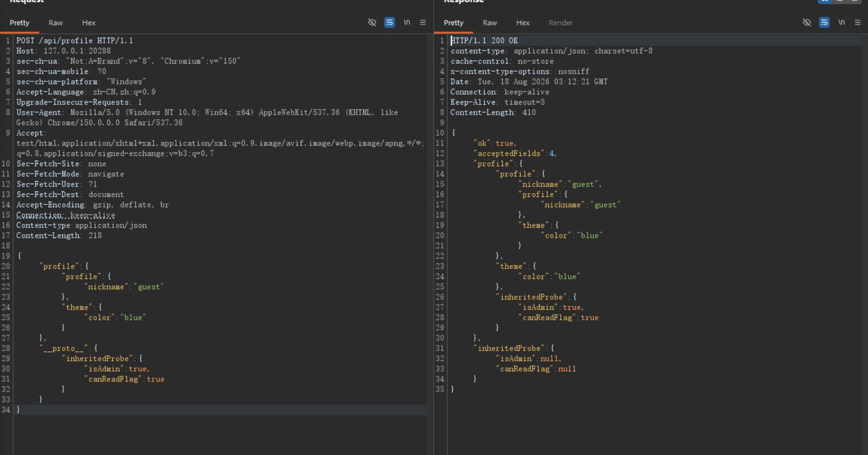Select the Pretty tab in Response panel
This screenshot has height=455, width=868.
tap(453, 23)
